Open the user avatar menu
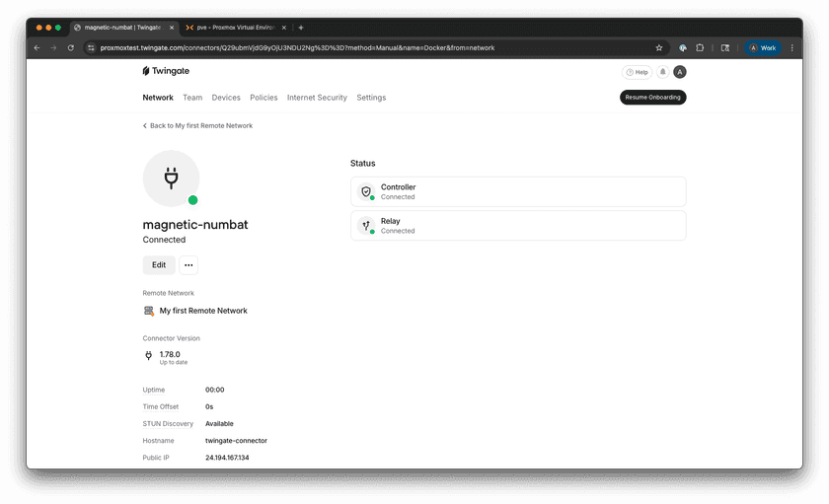829x504 pixels. 679,72
